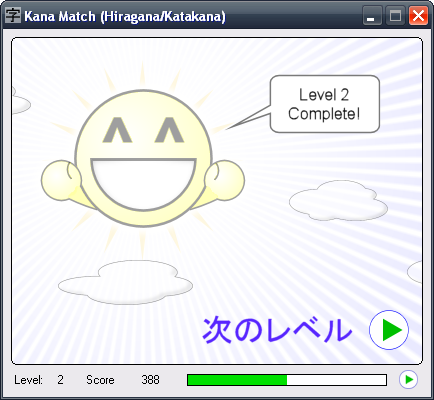The height and width of the screenshot is (400, 434).
Task: Click the empty white part of progress bar
Action: tap(336, 380)
